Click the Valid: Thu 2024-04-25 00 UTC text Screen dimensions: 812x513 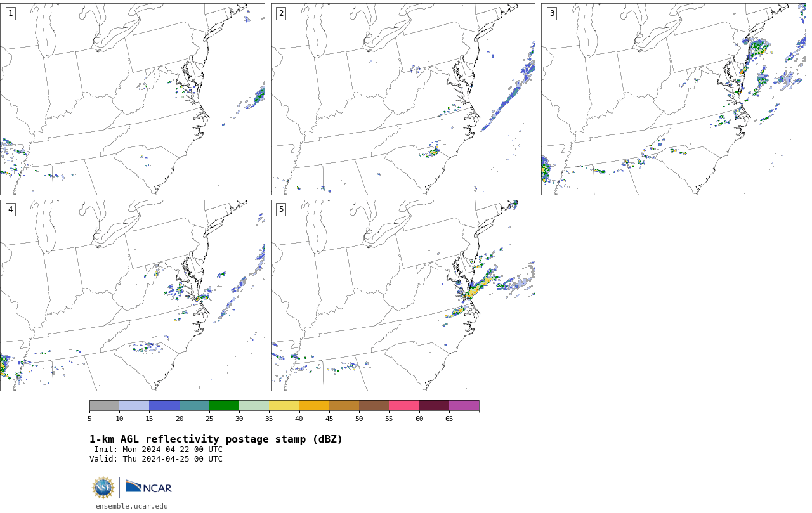pos(156,459)
